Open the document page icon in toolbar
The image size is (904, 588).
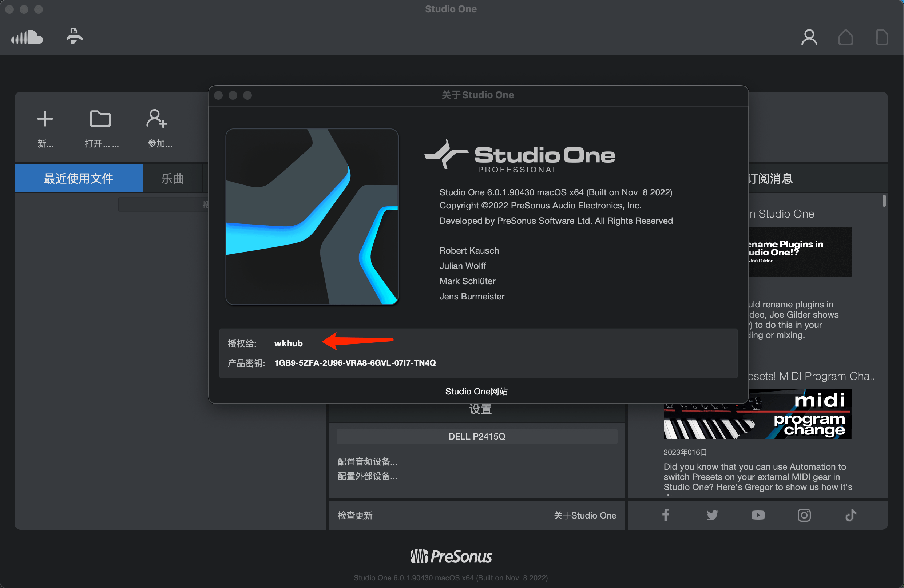click(881, 37)
